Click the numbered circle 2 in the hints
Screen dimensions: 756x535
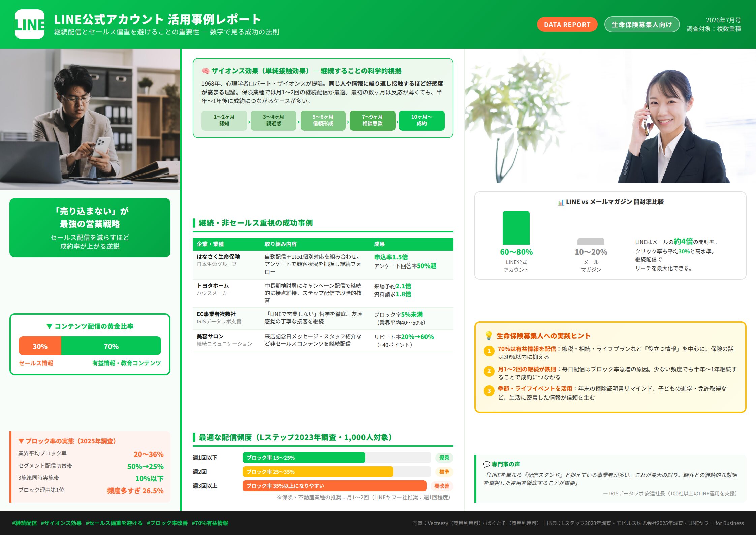[x=489, y=371]
